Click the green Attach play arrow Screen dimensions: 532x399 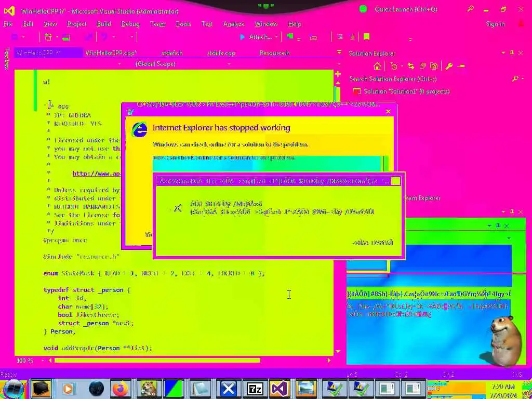pyautogui.click(x=242, y=37)
